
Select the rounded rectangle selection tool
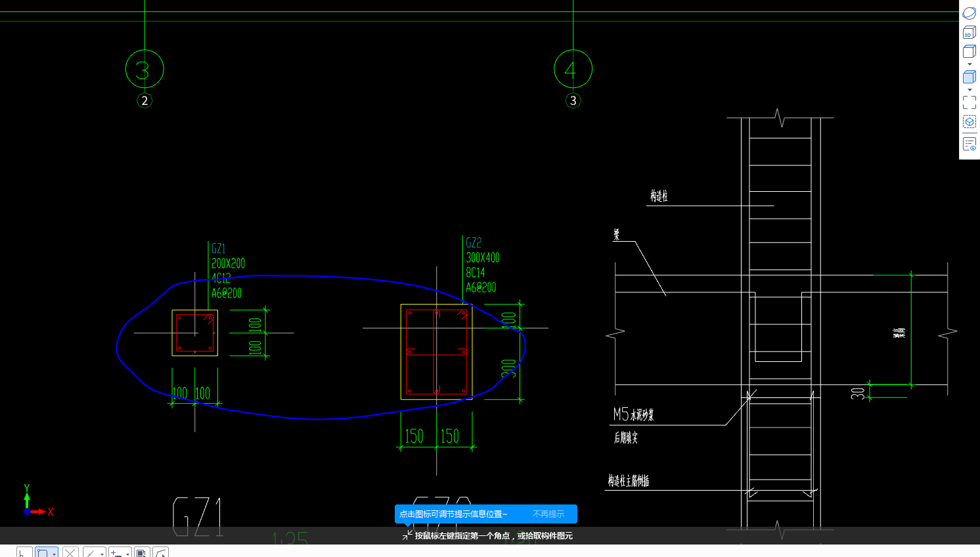(43, 552)
